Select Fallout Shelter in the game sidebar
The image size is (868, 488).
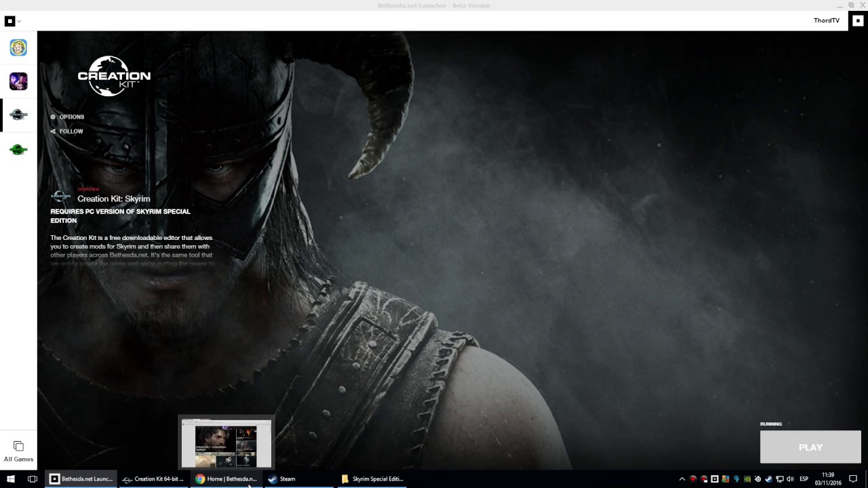18,47
